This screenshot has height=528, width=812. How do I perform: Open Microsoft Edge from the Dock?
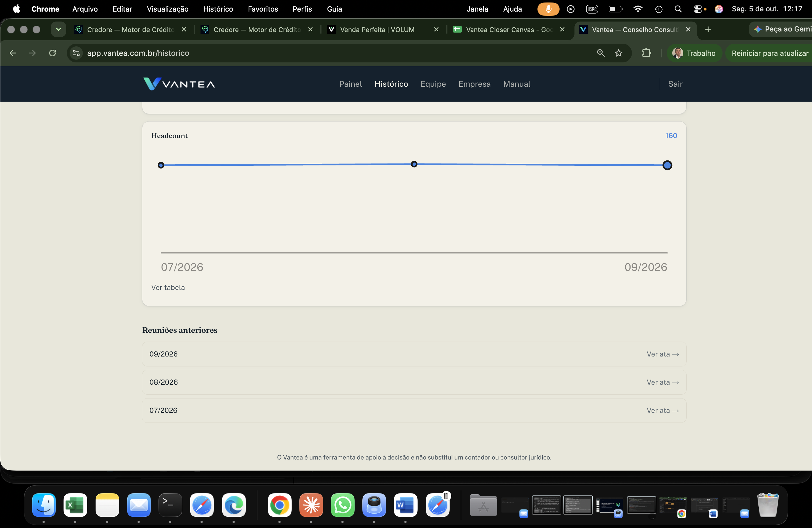click(x=234, y=505)
